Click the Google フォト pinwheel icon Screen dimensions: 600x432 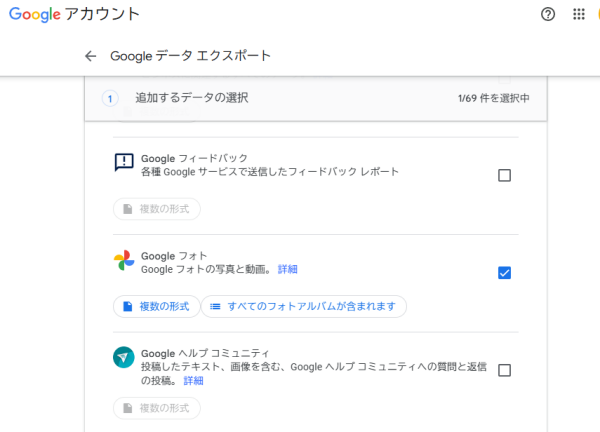(124, 260)
